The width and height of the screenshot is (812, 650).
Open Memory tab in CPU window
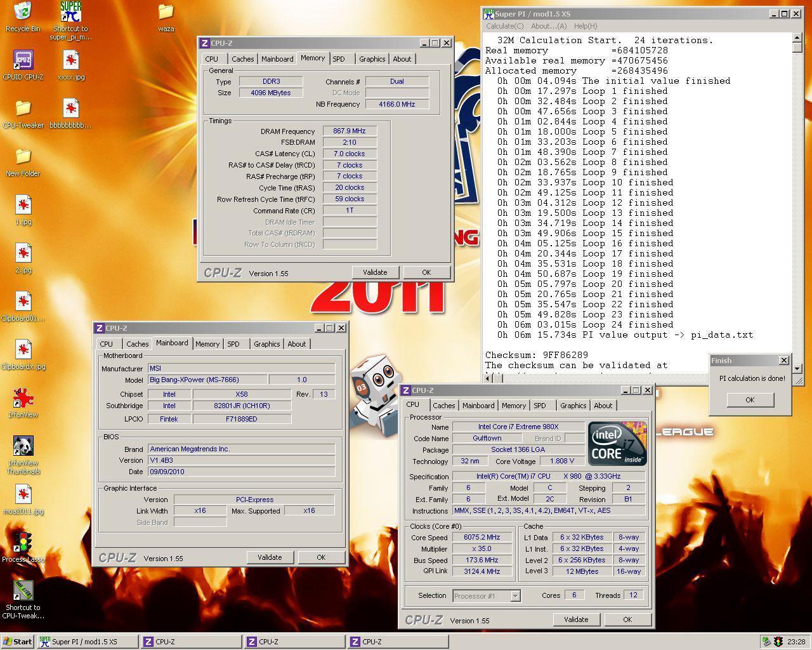(513, 406)
